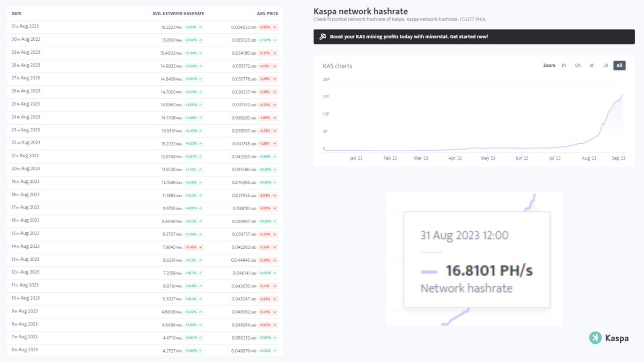Click the 15.4003 PH/s hashrate value

171,53
